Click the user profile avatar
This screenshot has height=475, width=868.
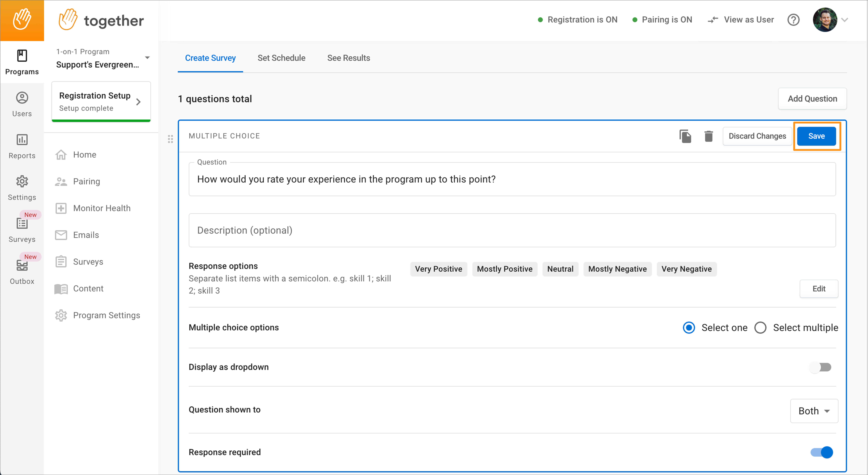825,20
